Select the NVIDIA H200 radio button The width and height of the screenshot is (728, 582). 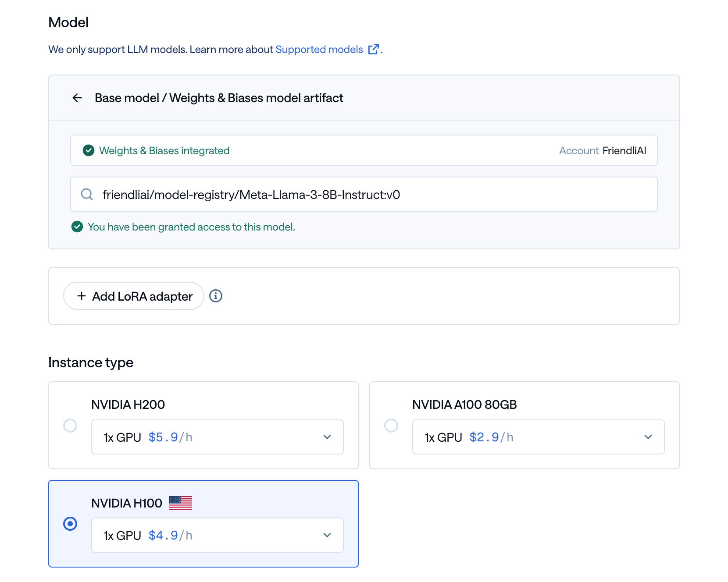(x=70, y=425)
